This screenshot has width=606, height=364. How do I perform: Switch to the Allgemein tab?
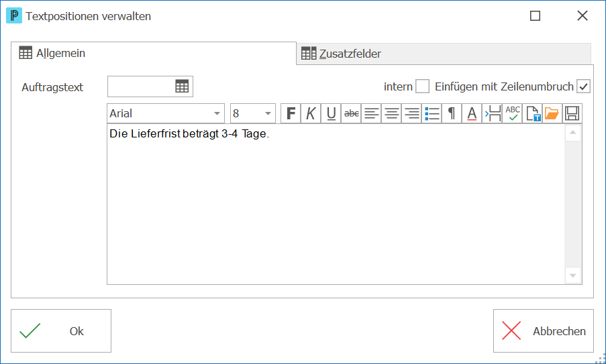tap(154, 53)
